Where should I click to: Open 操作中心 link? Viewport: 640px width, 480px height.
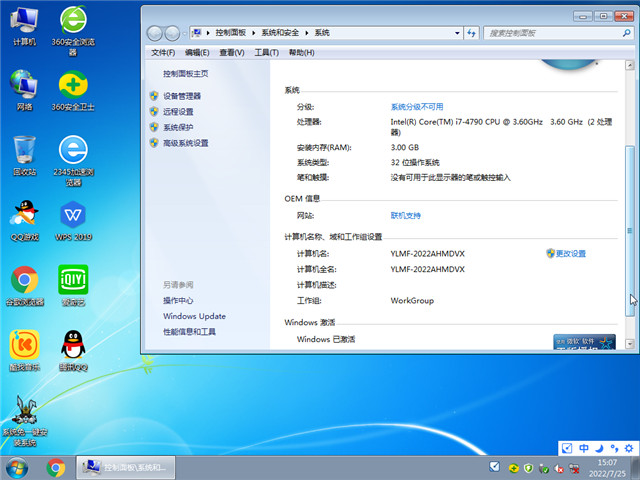pyautogui.click(x=178, y=300)
